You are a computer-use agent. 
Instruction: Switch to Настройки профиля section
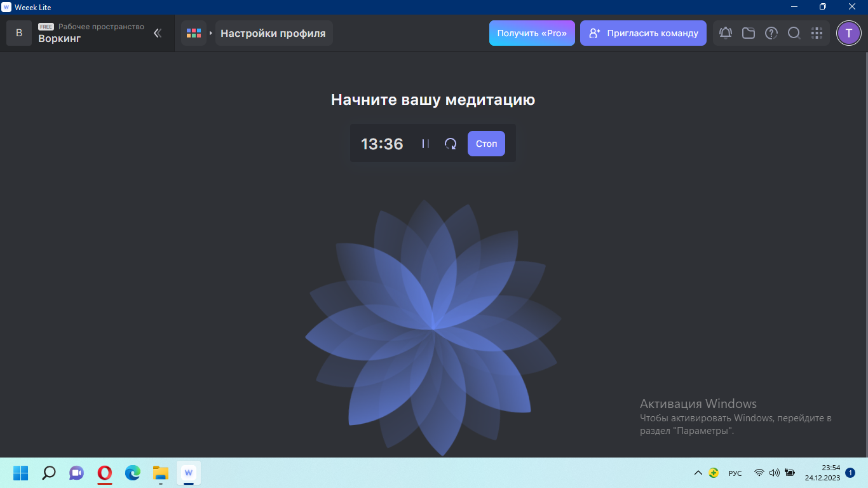tap(273, 32)
